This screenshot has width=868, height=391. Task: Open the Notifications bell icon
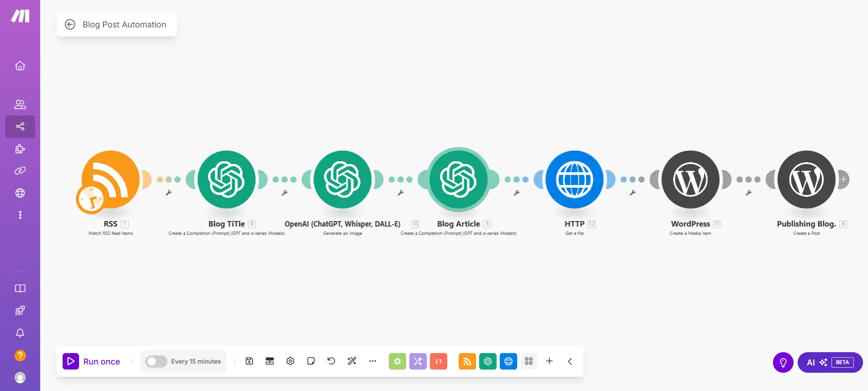tap(20, 333)
